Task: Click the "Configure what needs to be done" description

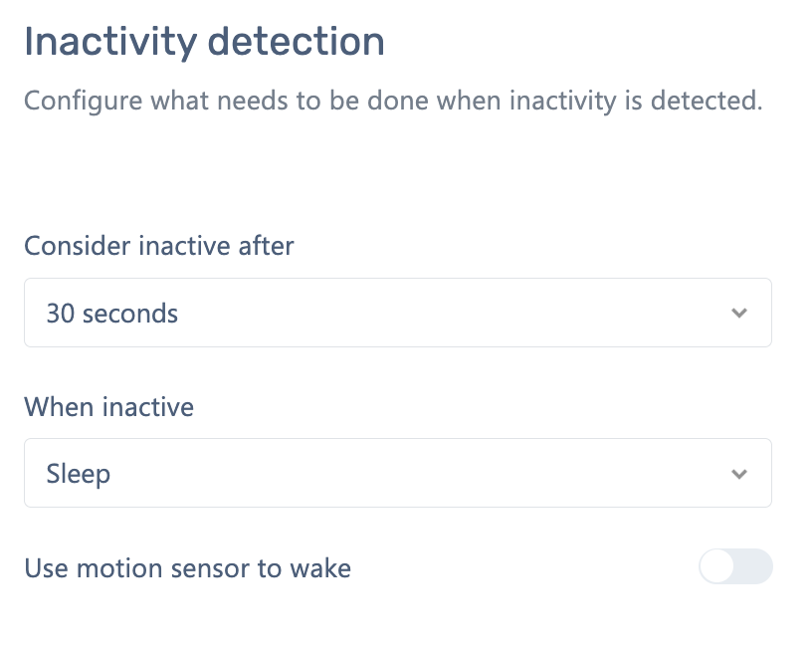Action: pos(392,102)
